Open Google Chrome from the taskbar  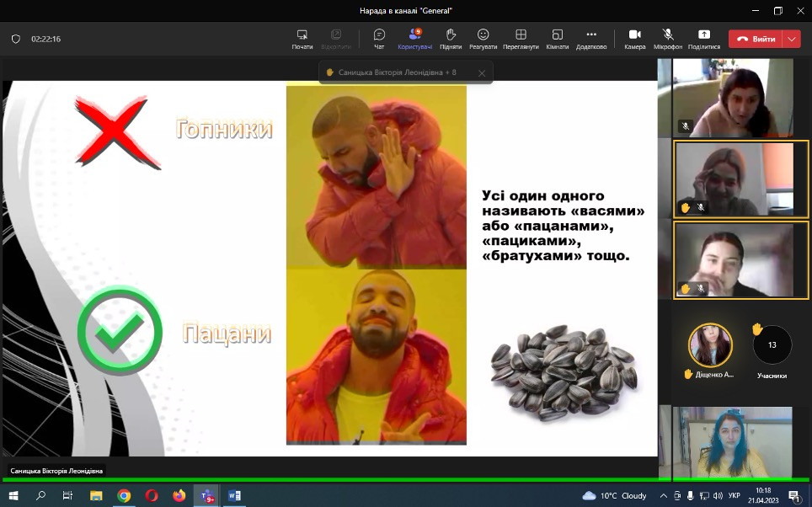click(124, 496)
